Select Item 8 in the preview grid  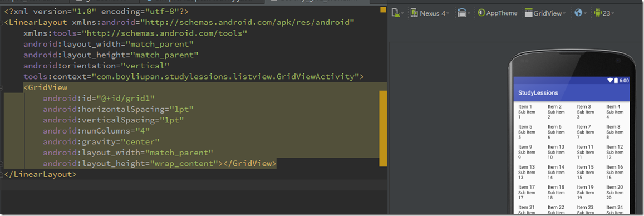[615, 131]
